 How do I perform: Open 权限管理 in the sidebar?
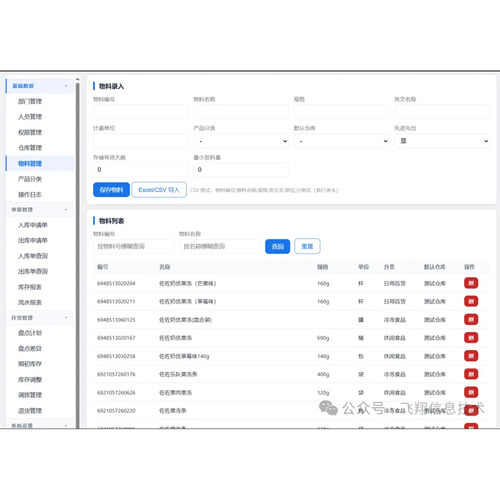click(x=30, y=132)
